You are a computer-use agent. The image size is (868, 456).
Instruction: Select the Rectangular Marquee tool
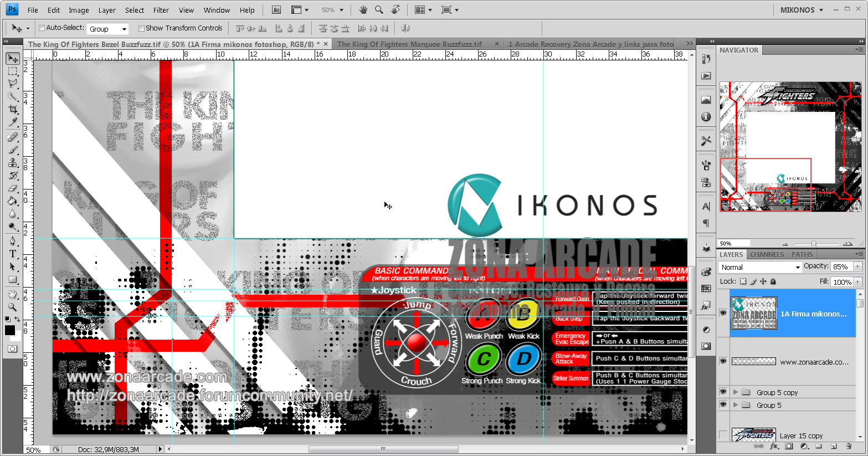(13, 71)
